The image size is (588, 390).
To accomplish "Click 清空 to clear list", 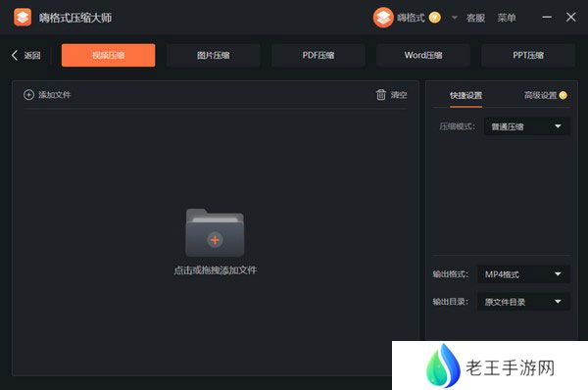I will click(x=399, y=95).
